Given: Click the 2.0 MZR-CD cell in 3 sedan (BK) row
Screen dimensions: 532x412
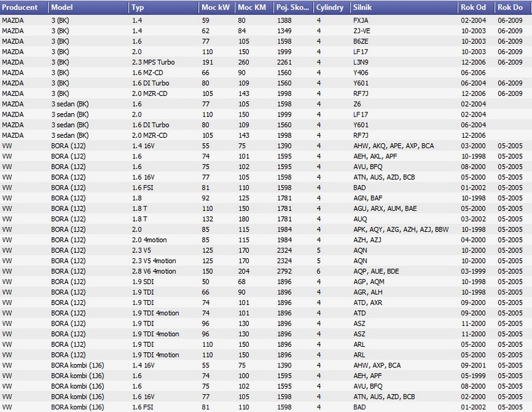Looking at the screenshot, I should [x=150, y=135].
